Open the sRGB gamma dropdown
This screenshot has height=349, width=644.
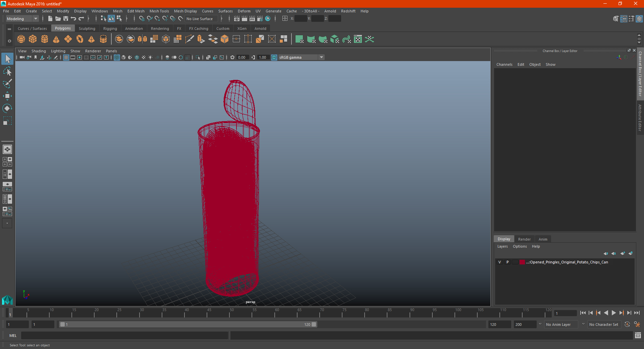pos(301,57)
